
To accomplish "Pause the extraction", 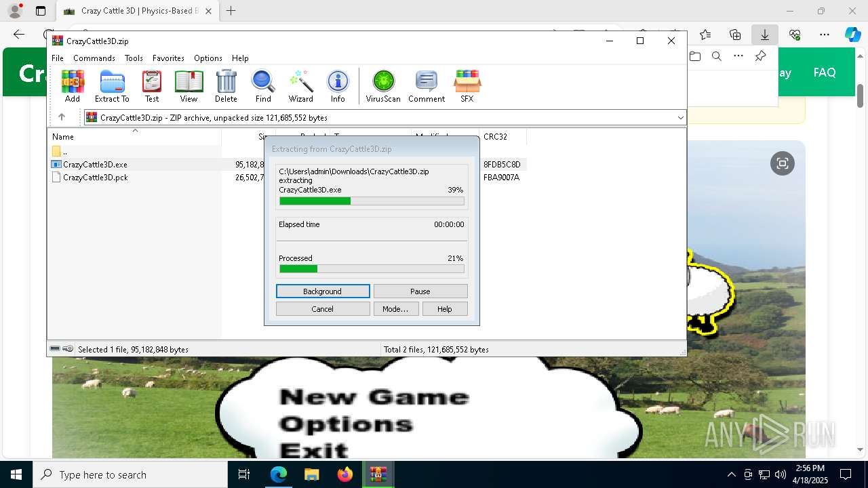I will [420, 291].
